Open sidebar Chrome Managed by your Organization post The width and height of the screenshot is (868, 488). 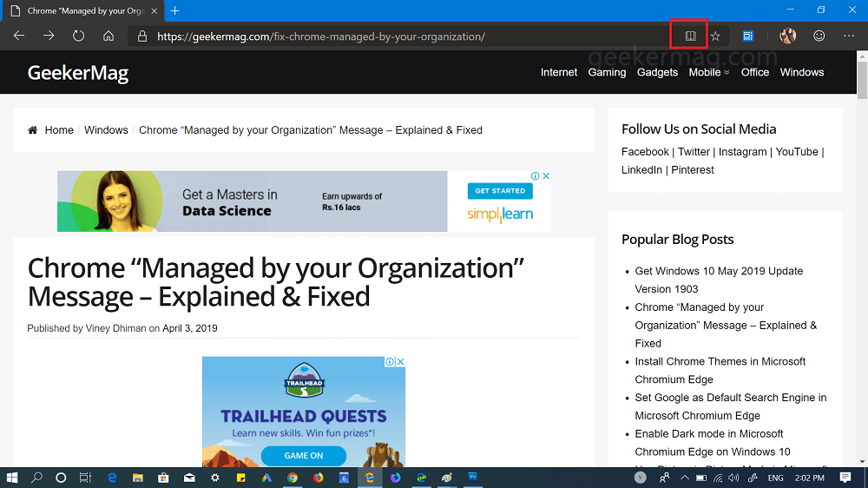[726, 325]
